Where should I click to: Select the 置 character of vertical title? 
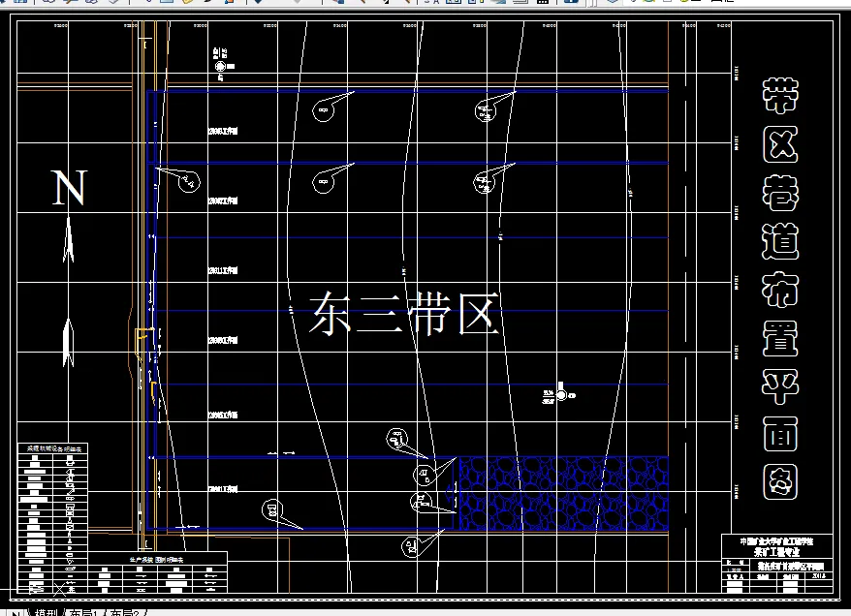tap(780, 338)
